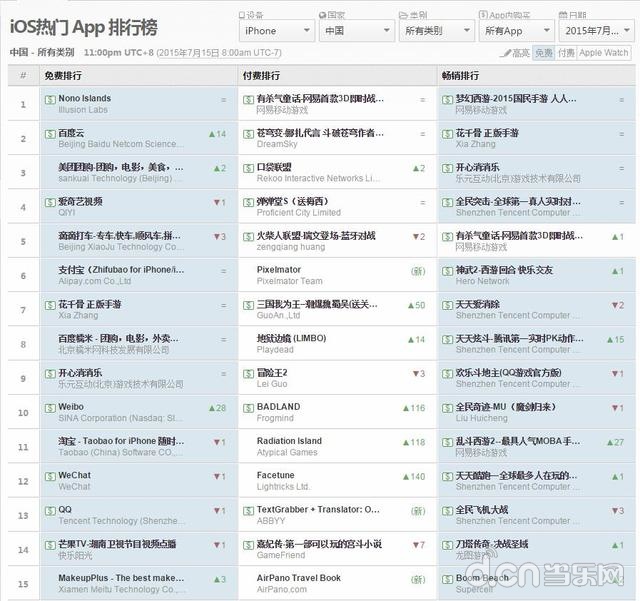The width and height of the screenshot is (640, 601).
Task: Click in-app purchase icon beside WeChat
Action: (x=50, y=476)
